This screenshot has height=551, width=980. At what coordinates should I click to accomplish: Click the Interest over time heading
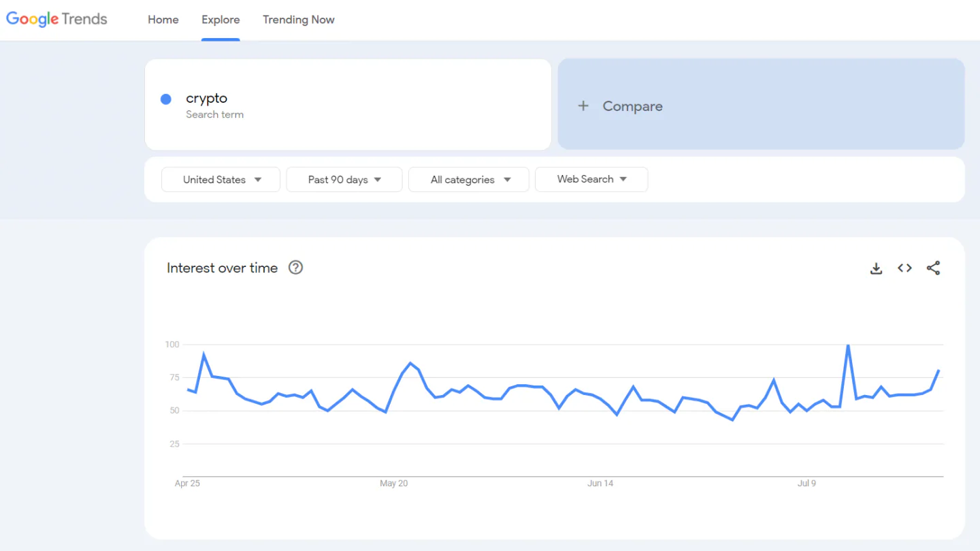coord(223,268)
